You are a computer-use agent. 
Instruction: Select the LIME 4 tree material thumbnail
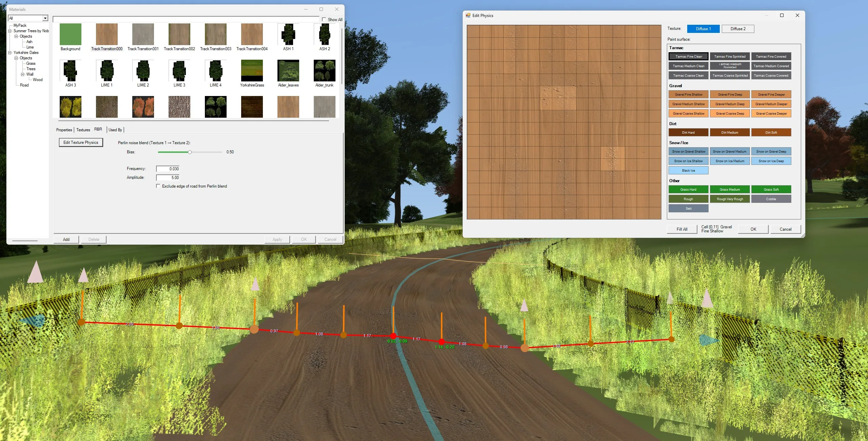pyautogui.click(x=216, y=71)
